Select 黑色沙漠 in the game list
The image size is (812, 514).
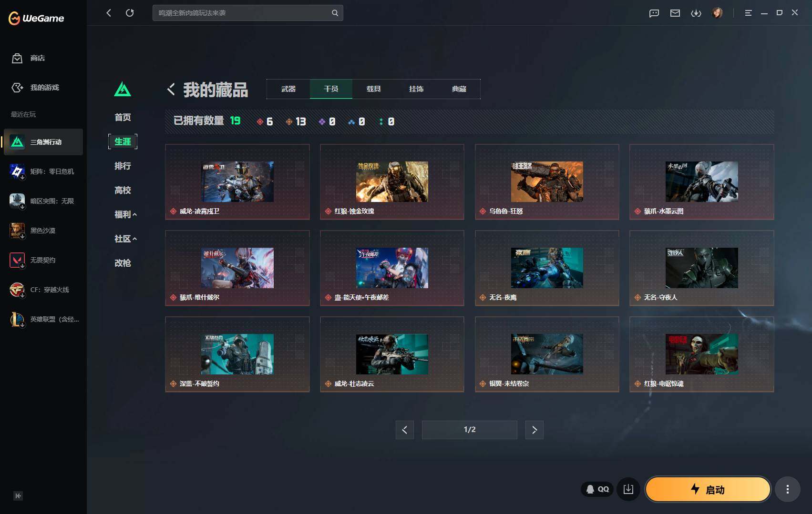point(43,231)
